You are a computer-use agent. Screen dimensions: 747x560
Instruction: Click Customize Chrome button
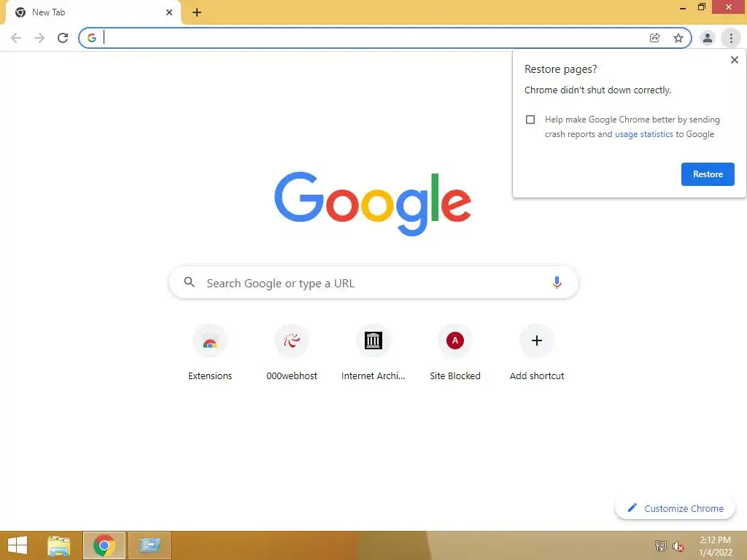[x=675, y=508]
